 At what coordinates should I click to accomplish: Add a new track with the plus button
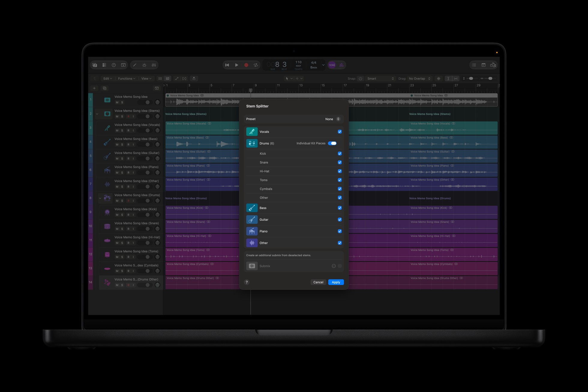(x=94, y=88)
